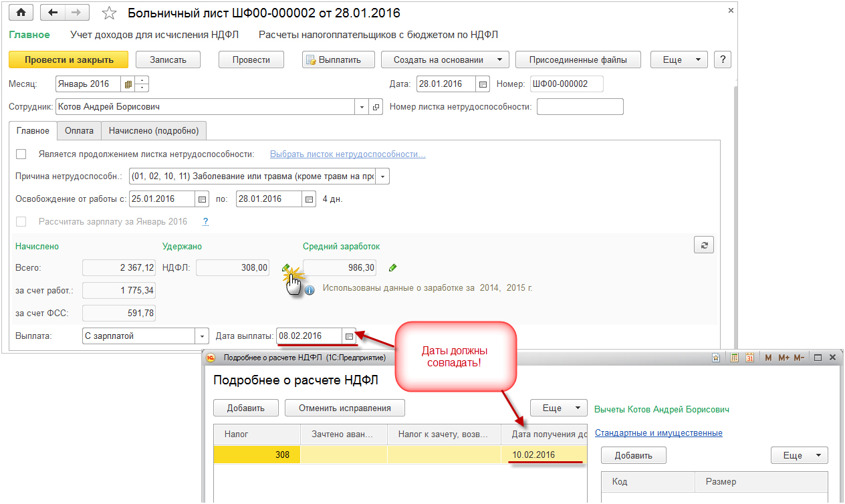Open calendar picker for Месяц field
The image size is (845, 504).
[128, 84]
